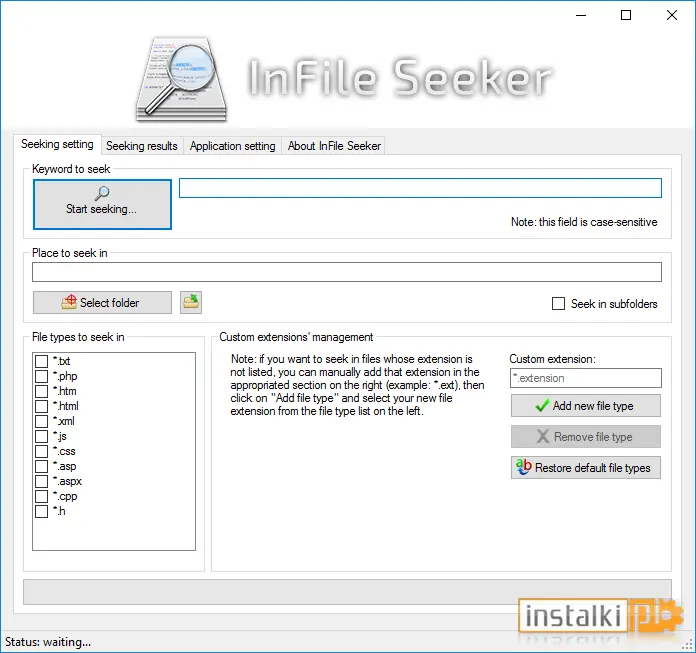Minimize the InFile Seeker window
696x653 pixels.
click(x=581, y=15)
